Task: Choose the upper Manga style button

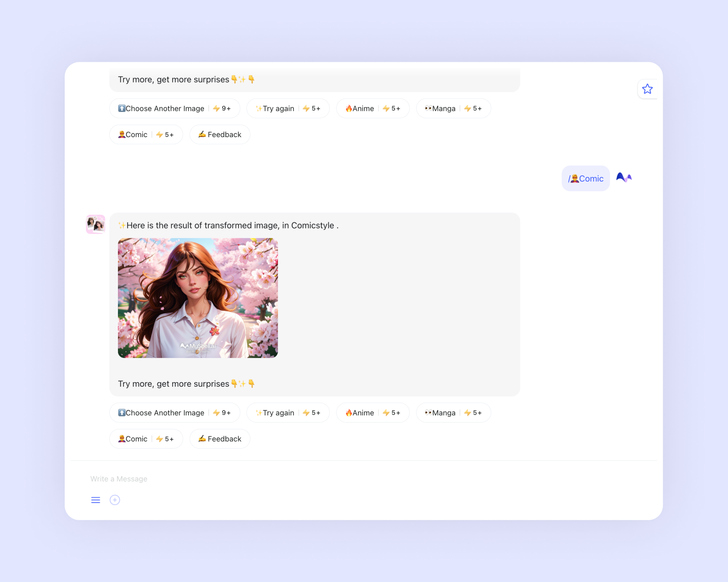Action: [x=454, y=108]
